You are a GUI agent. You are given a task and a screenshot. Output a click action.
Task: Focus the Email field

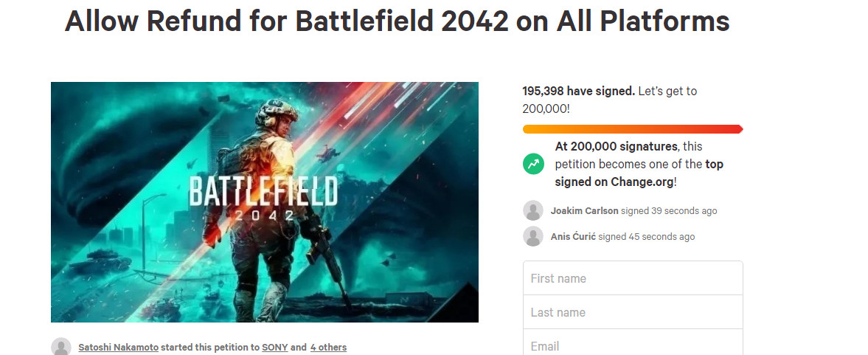[x=632, y=344]
